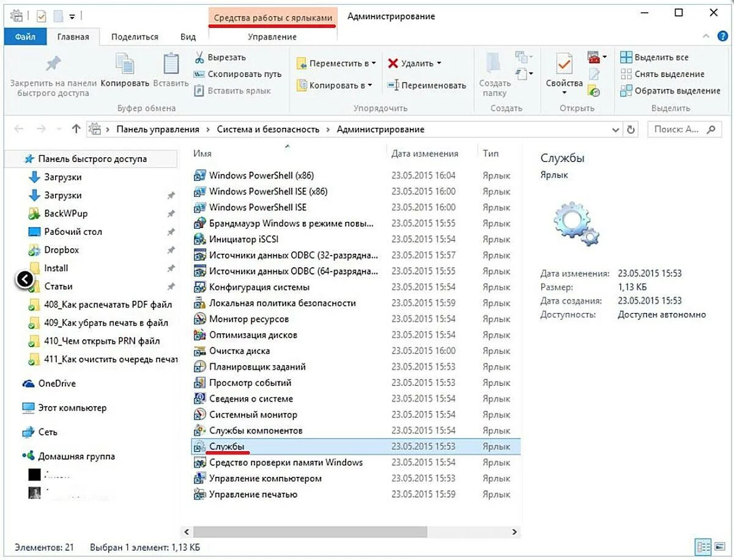Open Рабочий стол in the navigation pane
Viewport: 734px width, 560px height.
click(73, 232)
